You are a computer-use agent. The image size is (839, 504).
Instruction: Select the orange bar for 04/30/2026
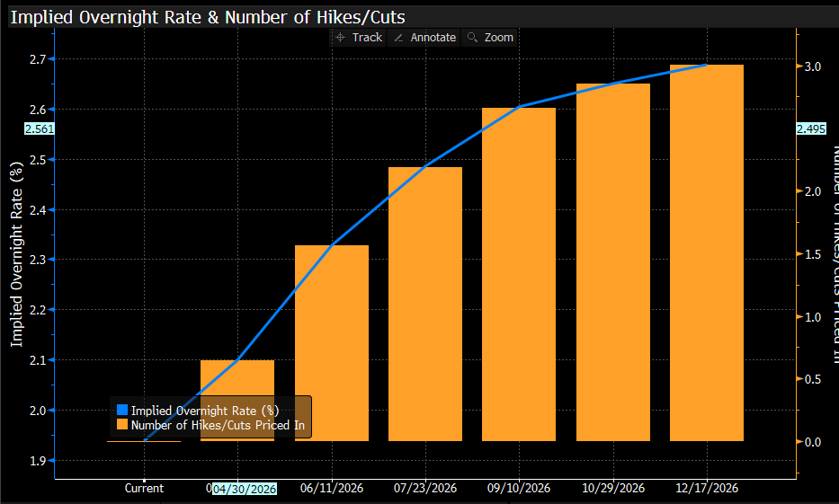click(x=237, y=401)
